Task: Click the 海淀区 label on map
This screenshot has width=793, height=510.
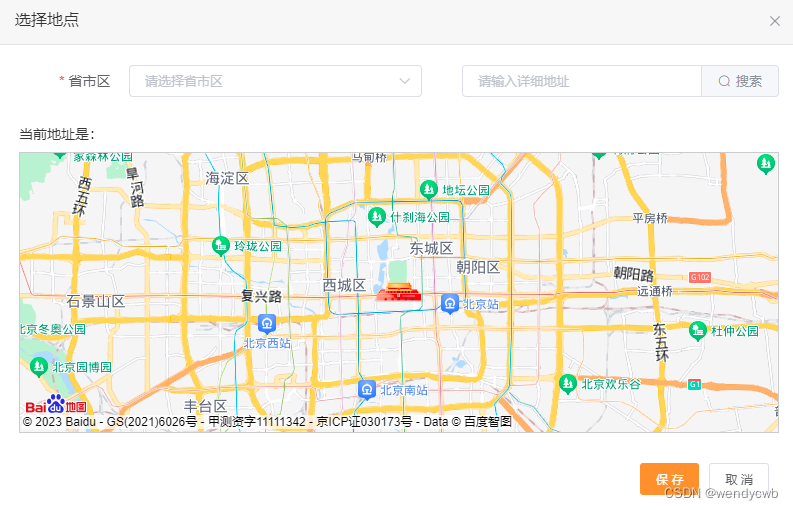Action: coord(227,178)
